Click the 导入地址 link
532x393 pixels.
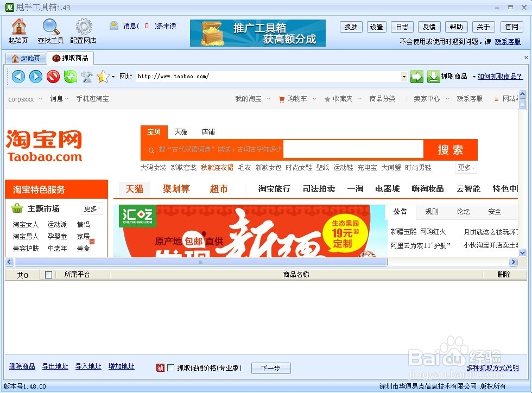pos(88,366)
